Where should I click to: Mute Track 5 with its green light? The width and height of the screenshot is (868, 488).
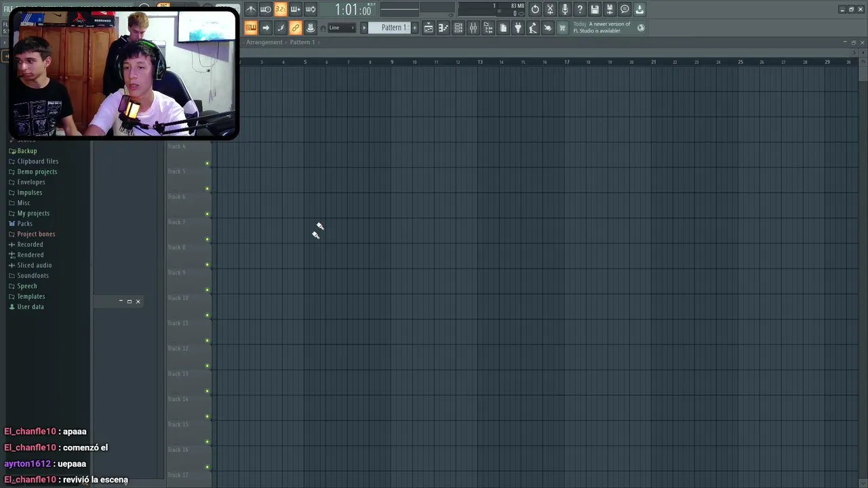pyautogui.click(x=208, y=188)
